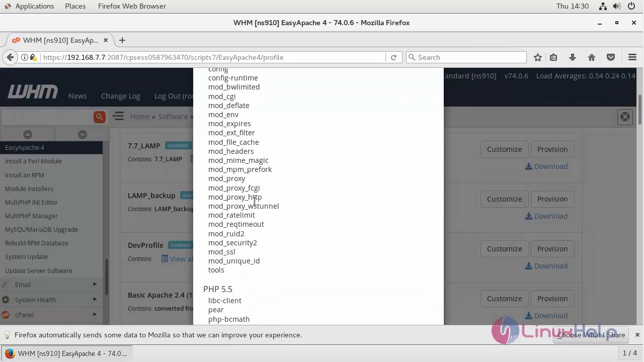
Task: Open Places menu
Action: point(75,6)
